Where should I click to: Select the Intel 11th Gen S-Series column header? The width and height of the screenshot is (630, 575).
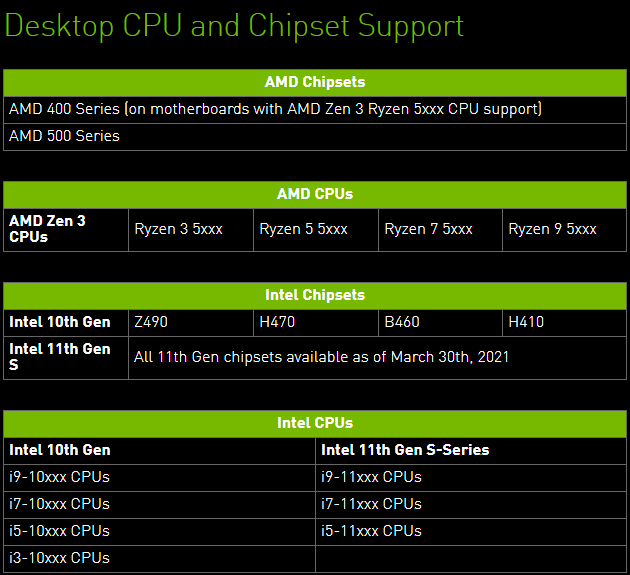pos(405,450)
